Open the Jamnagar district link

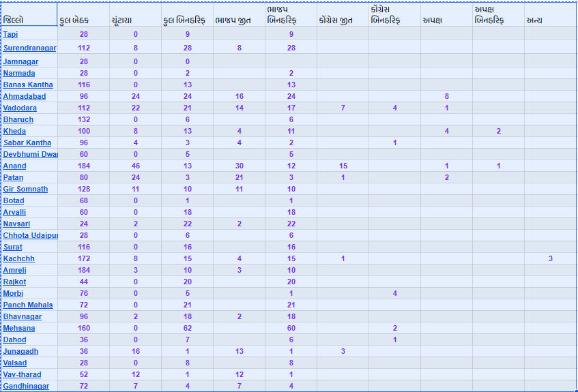pyautogui.click(x=20, y=62)
